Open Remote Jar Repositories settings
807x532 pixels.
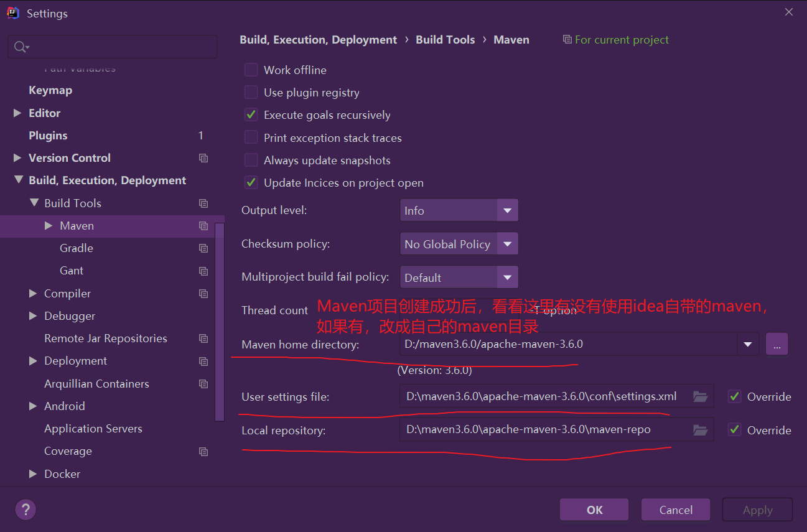pos(106,338)
